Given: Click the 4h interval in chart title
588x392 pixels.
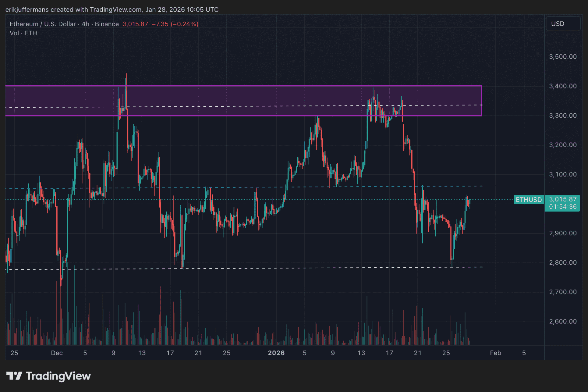Looking at the screenshot, I should coord(85,24).
